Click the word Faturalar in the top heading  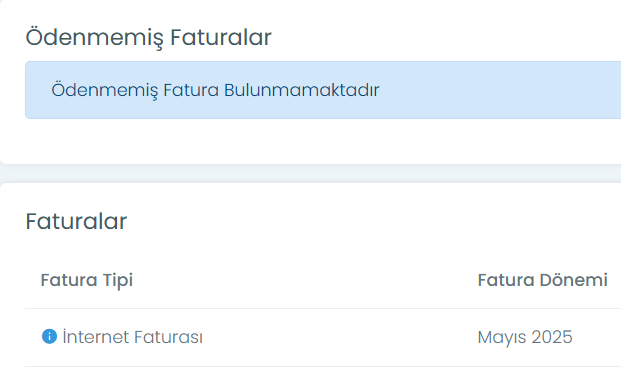tap(221, 38)
